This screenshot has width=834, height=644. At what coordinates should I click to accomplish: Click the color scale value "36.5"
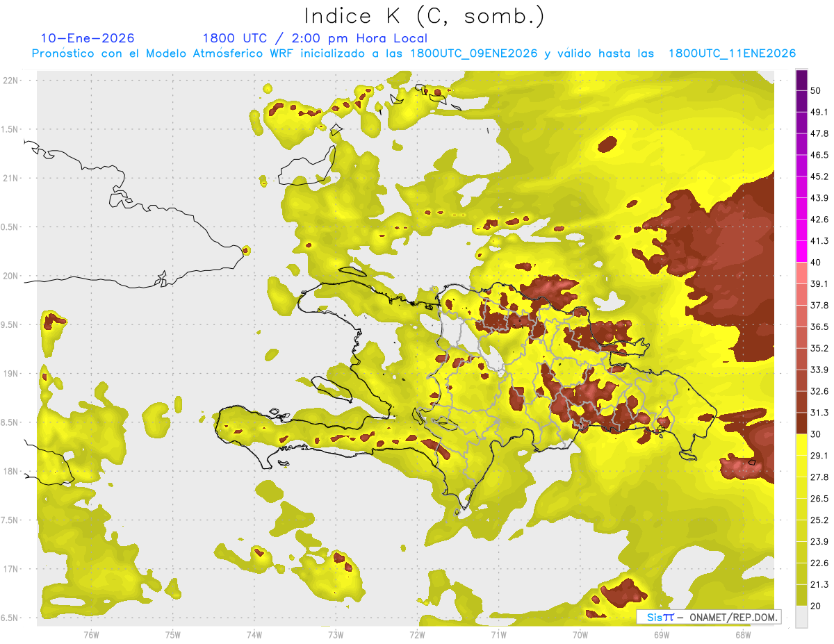(820, 327)
